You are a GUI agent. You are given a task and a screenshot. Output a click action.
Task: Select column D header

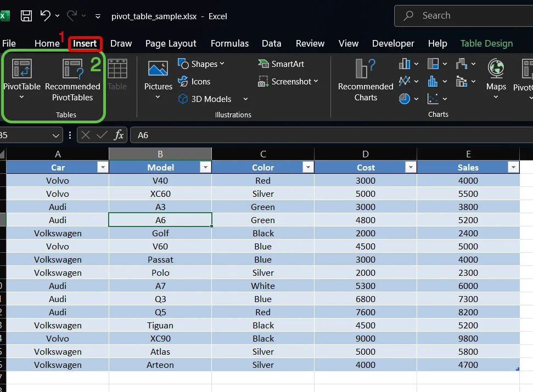pos(366,154)
